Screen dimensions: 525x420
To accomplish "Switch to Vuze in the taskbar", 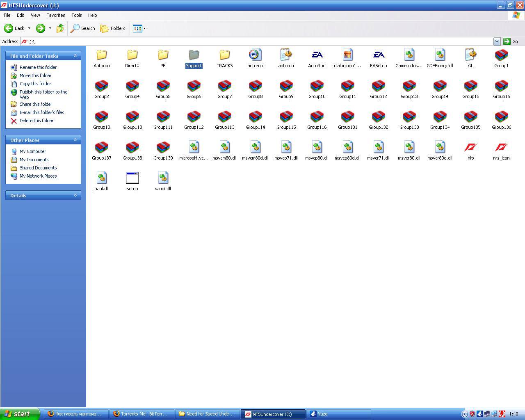I will coord(339,414).
